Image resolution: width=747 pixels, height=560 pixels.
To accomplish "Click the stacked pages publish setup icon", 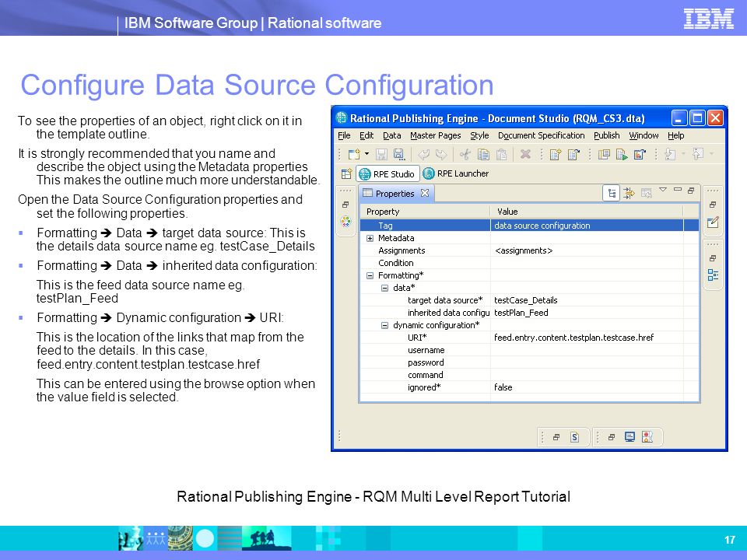I will click(604, 154).
